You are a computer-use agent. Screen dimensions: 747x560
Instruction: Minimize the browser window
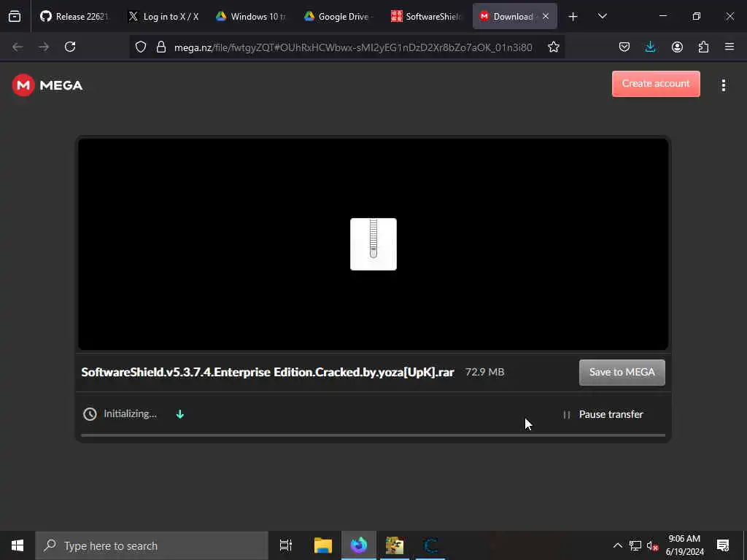point(662,16)
